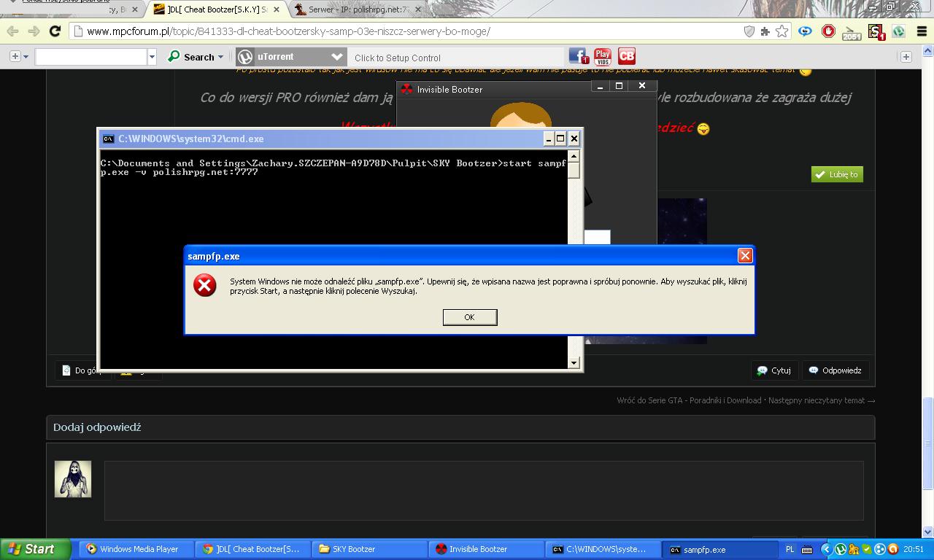Expand the toolbar search box history dropdown
This screenshot has height=560, width=934.
pyautogui.click(x=152, y=57)
